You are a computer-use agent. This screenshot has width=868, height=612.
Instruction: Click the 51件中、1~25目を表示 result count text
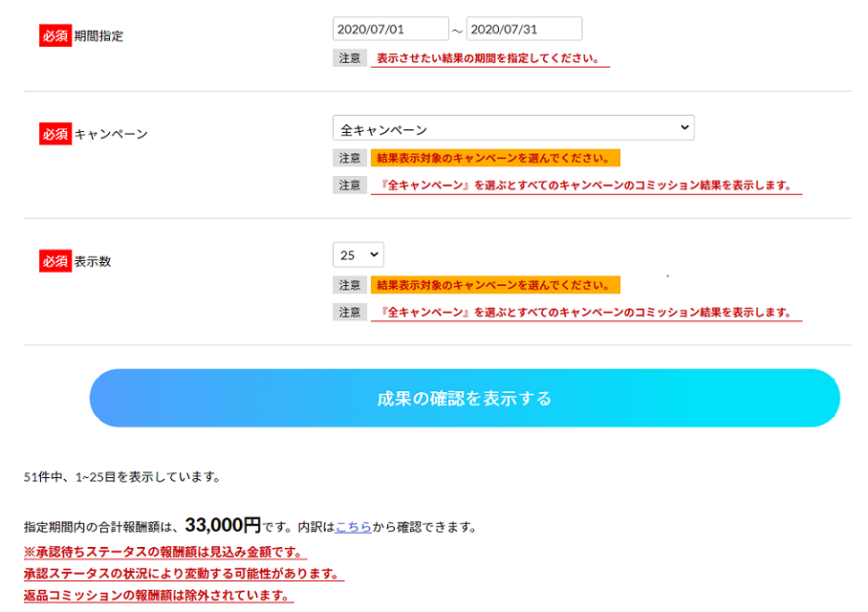(x=122, y=476)
